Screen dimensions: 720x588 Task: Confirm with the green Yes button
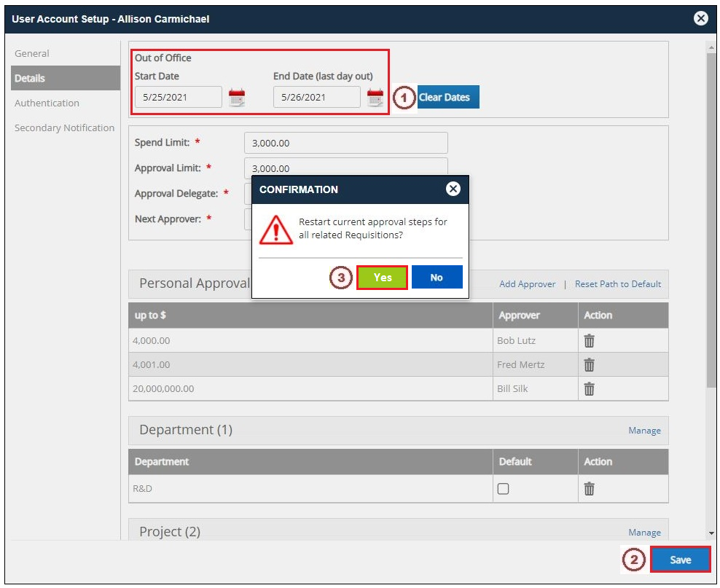tap(383, 278)
